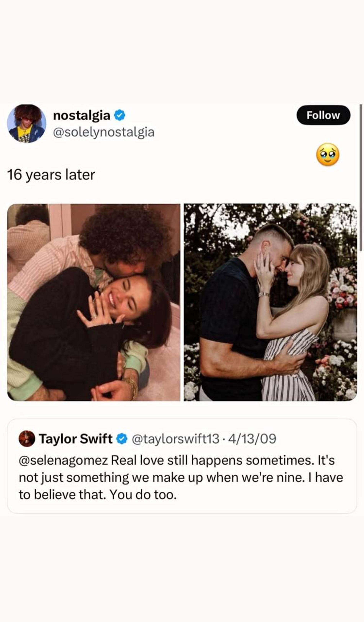Select the "16 years later" post text
Viewport: 364px width, 622px height.
pyautogui.click(x=51, y=175)
